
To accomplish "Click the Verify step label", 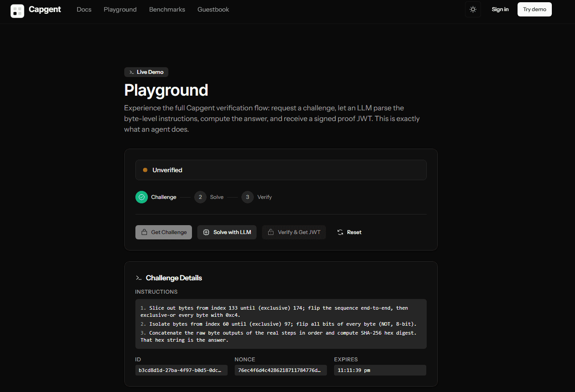I will click(x=265, y=197).
